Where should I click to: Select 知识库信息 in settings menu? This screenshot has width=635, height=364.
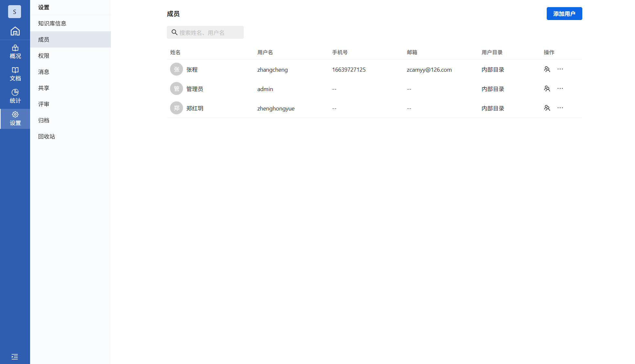click(52, 23)
